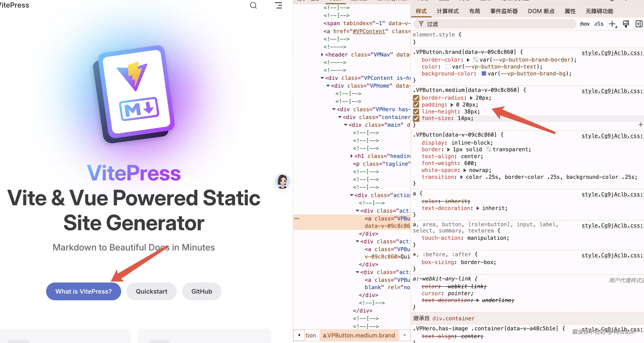
Task: Open the GitHub button link
Action: [202, 291]
